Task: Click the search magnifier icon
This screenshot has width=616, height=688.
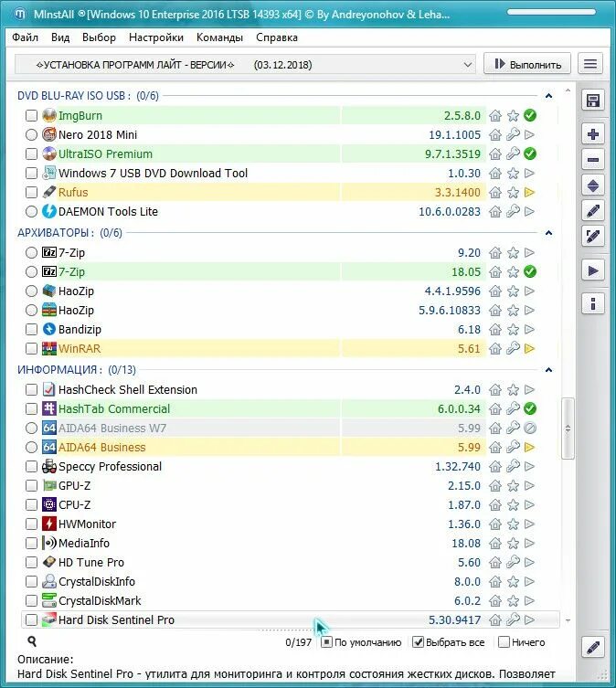Action: 32,641
